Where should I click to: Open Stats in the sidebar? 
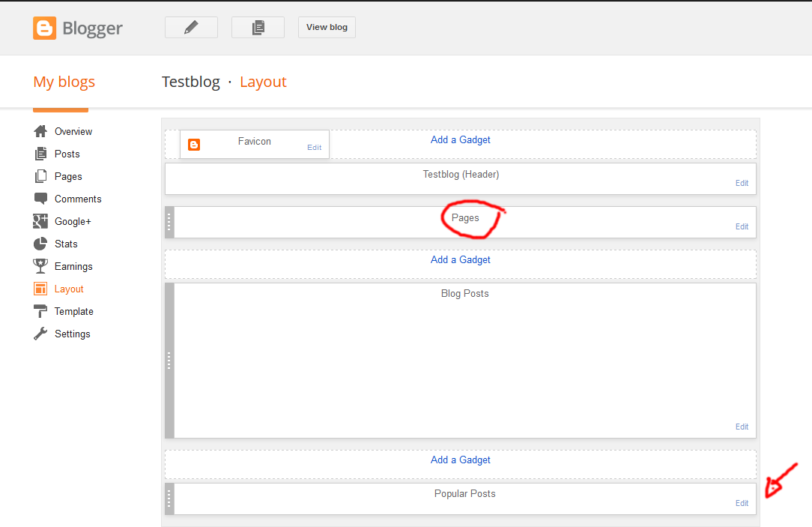pyautogui.click(x=66, y=244)
